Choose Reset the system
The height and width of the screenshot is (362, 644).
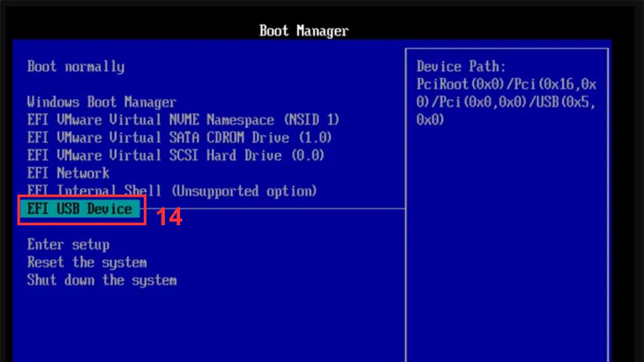87,262
